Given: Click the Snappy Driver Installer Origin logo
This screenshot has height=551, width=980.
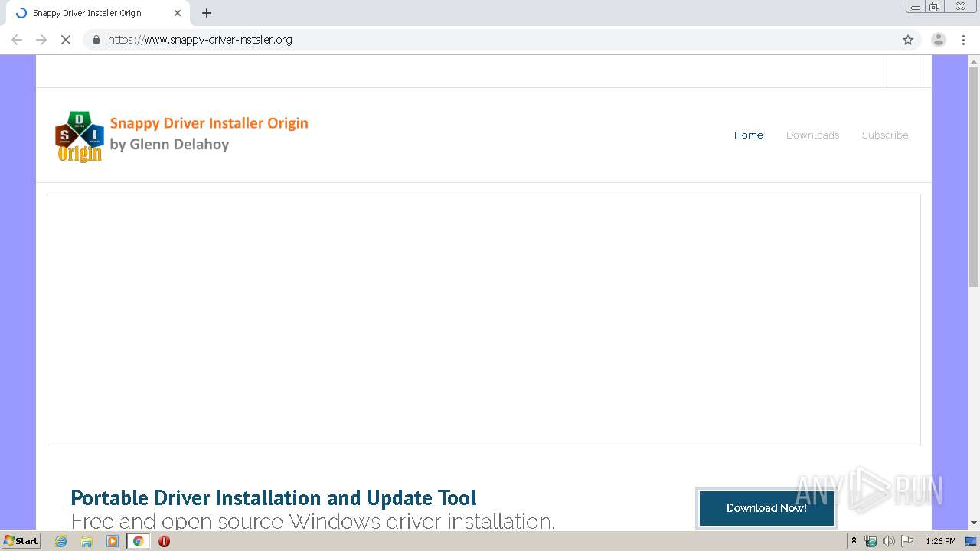Looking at the screenshot, I should [181, 136].
